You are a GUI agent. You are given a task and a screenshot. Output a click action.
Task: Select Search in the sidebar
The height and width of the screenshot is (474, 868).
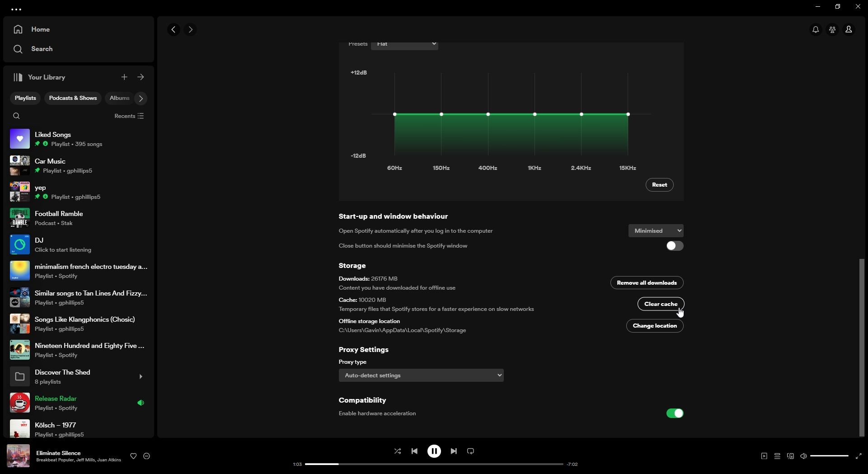41,49
